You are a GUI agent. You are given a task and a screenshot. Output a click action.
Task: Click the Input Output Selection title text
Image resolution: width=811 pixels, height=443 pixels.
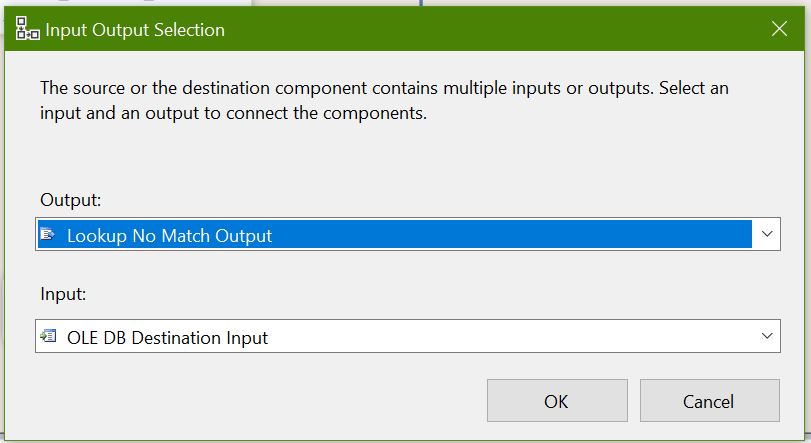tap(135, 30)
